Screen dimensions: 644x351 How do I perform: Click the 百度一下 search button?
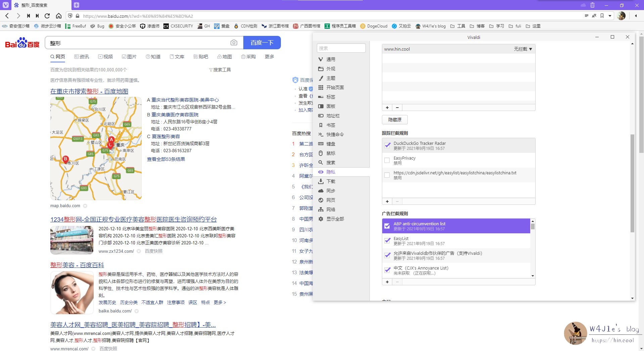pos(262,43)
